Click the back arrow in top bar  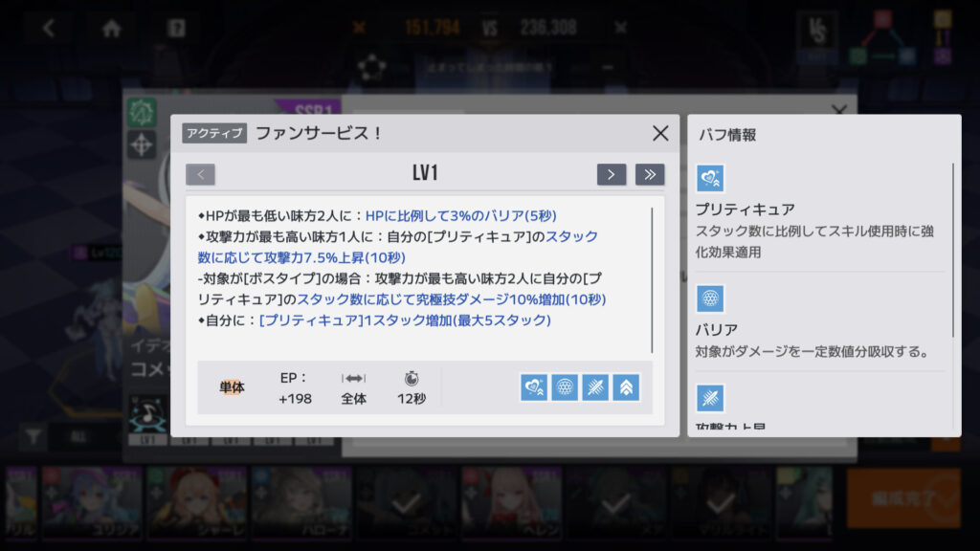click(49, 28)
